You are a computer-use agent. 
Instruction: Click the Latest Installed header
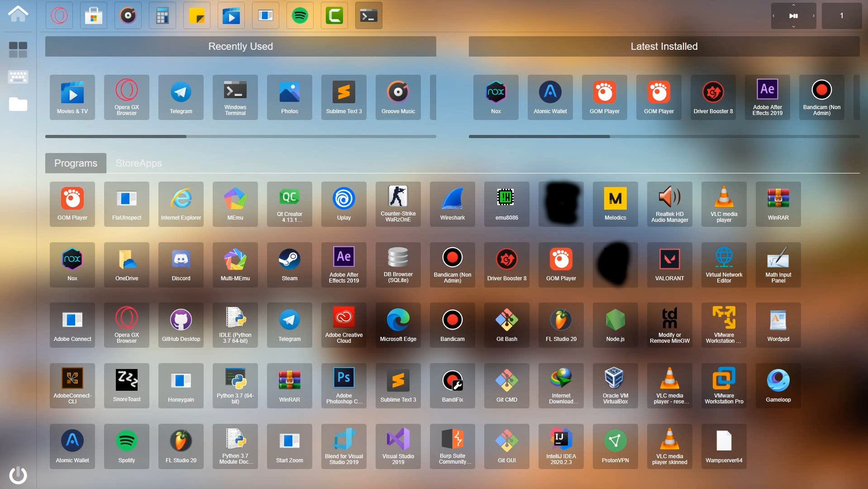point(664,46)
